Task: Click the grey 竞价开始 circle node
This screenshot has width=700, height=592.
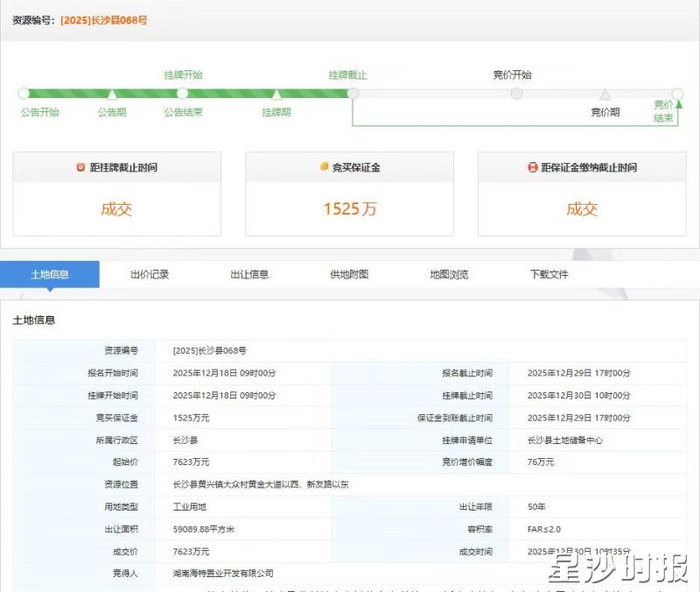Action: 516,93
